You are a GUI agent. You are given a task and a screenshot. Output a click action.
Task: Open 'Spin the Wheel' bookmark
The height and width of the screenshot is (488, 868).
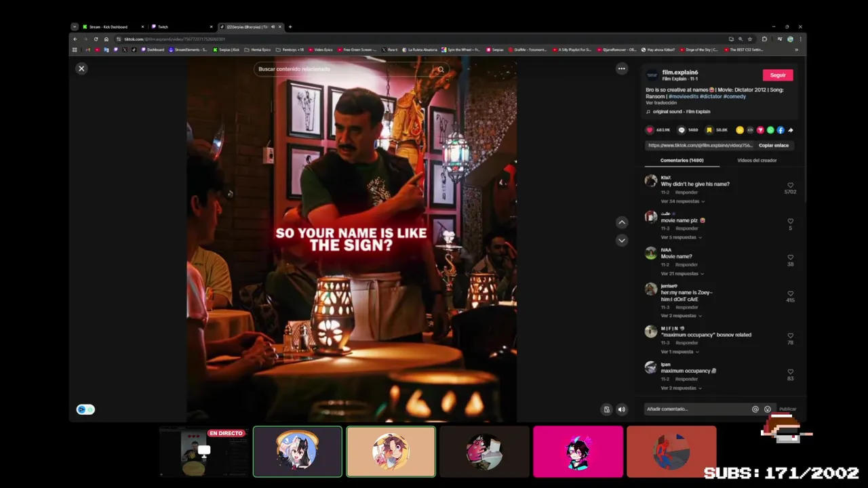pos(461,49)
